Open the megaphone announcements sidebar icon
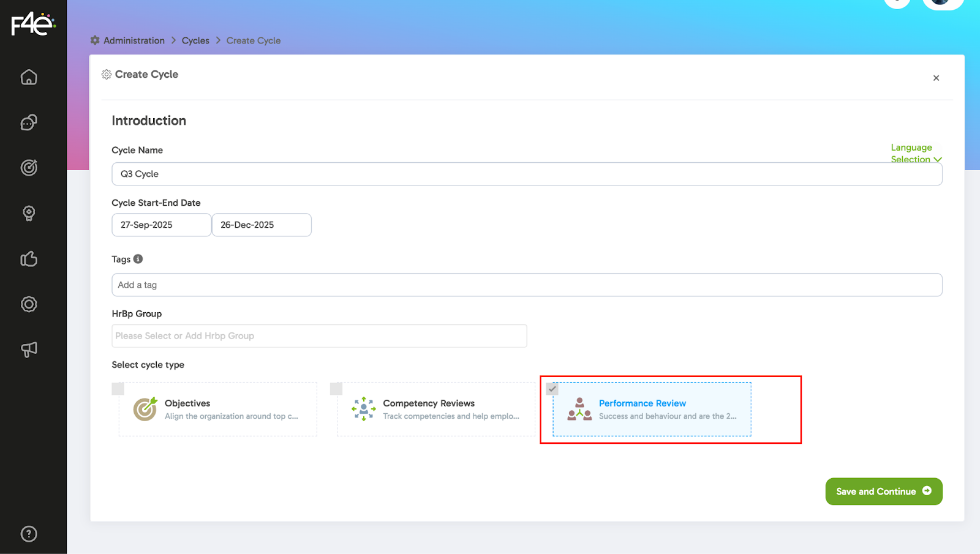 click(29, 350)
